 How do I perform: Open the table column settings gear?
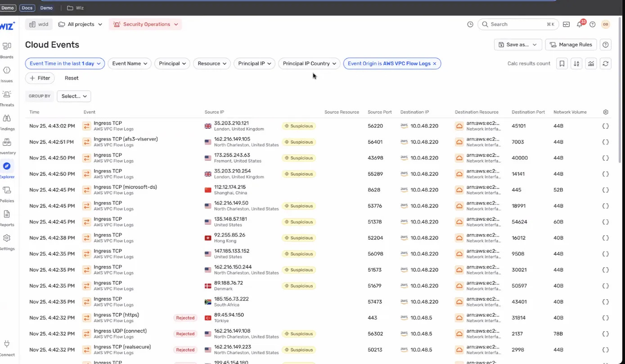click(606, 112)
